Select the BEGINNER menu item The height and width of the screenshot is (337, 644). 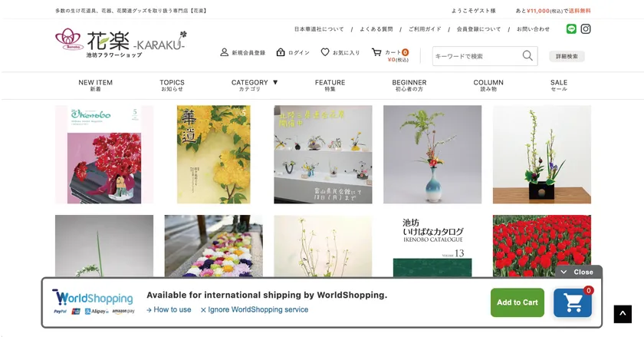click(x=409, y=85)
